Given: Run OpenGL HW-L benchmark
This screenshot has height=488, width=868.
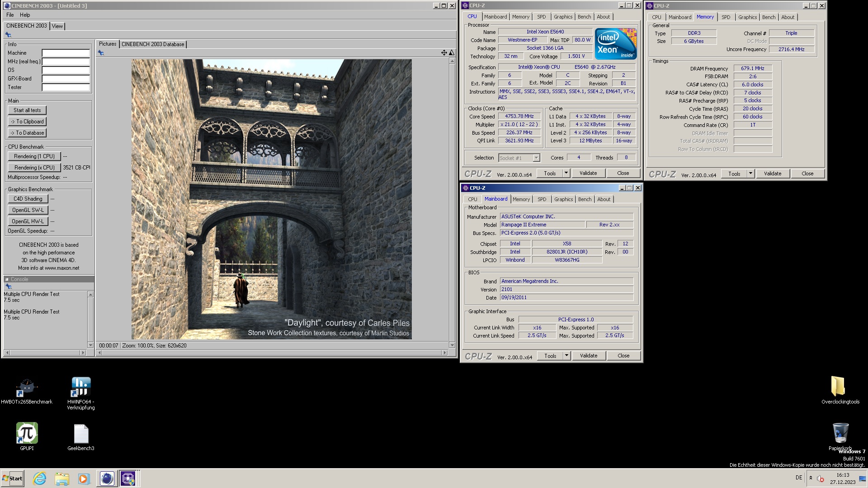Looking at the screenshot, I should [28, 221].
